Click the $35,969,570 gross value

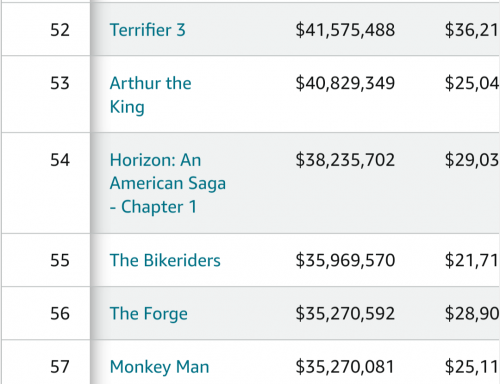pos(345,260)
